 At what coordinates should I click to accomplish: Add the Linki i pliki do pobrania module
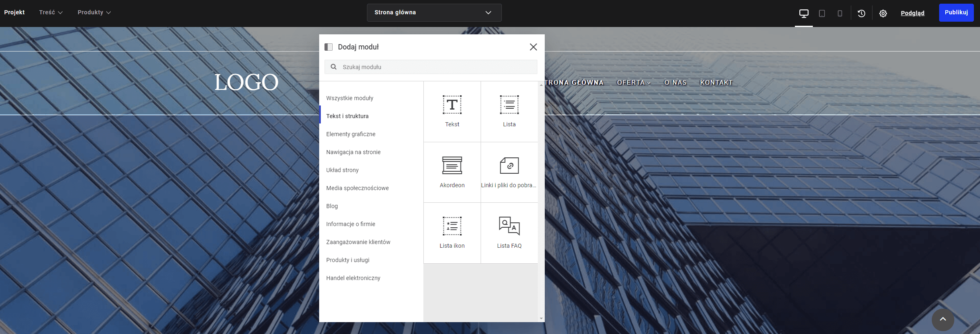[509, 172]
